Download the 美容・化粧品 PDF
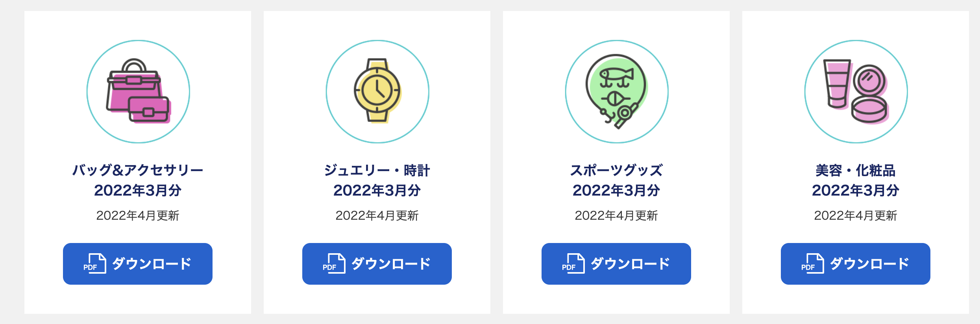The height and width of the screenshot is (324, 980). [856, 264]
